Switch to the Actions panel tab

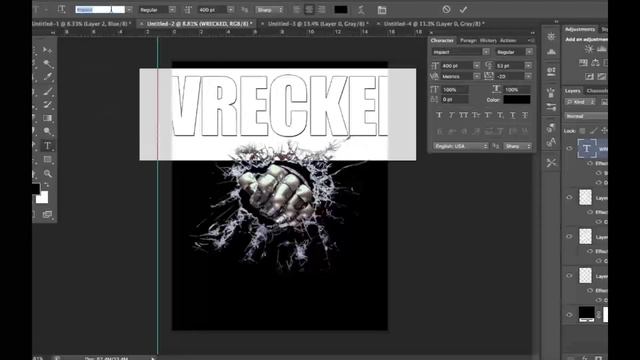[x=508, y=40]
